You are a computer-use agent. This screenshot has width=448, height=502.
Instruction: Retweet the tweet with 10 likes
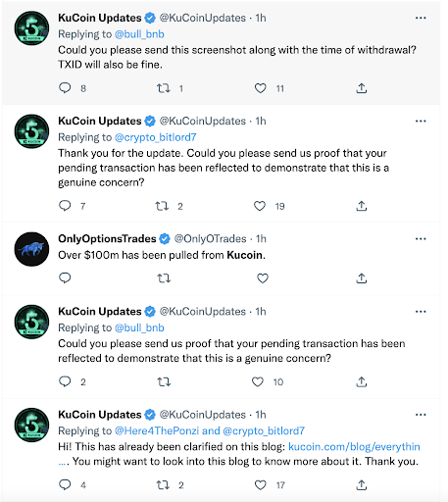164,381
